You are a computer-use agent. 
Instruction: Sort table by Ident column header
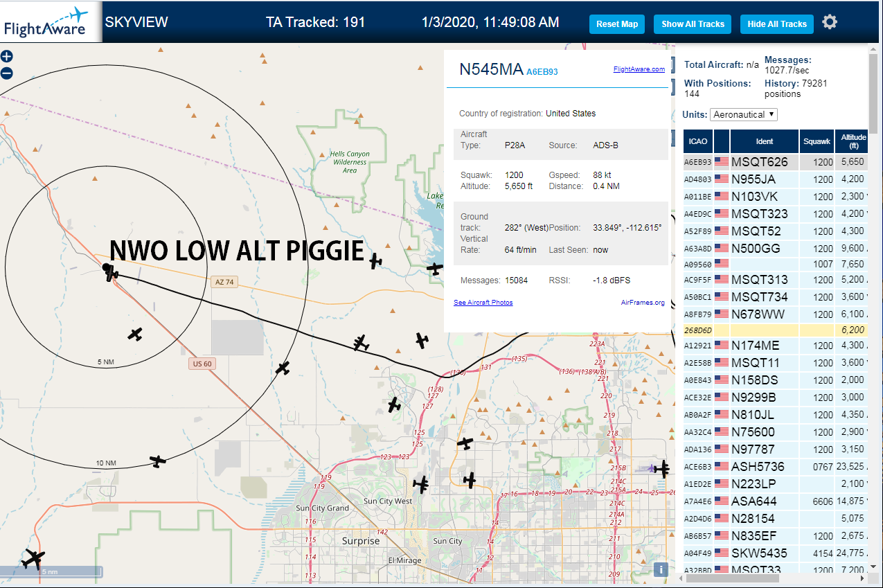(x=765, y=141)
